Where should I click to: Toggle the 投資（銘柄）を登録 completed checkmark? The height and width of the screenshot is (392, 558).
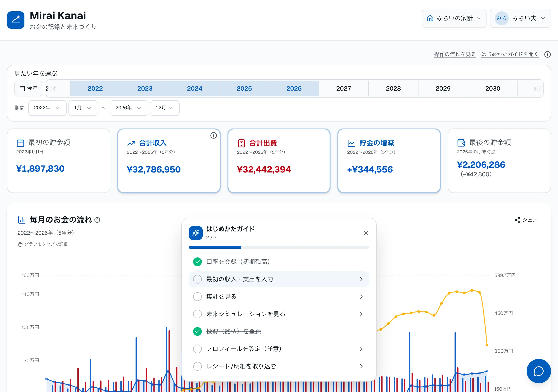pyautogui.click(x=197, y=331)
